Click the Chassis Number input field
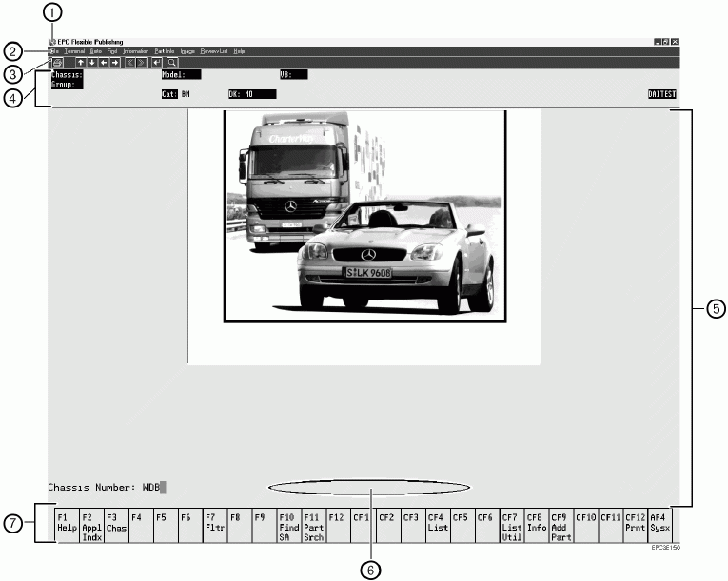This screenshot has width=728, height=581. pos(164,487)
